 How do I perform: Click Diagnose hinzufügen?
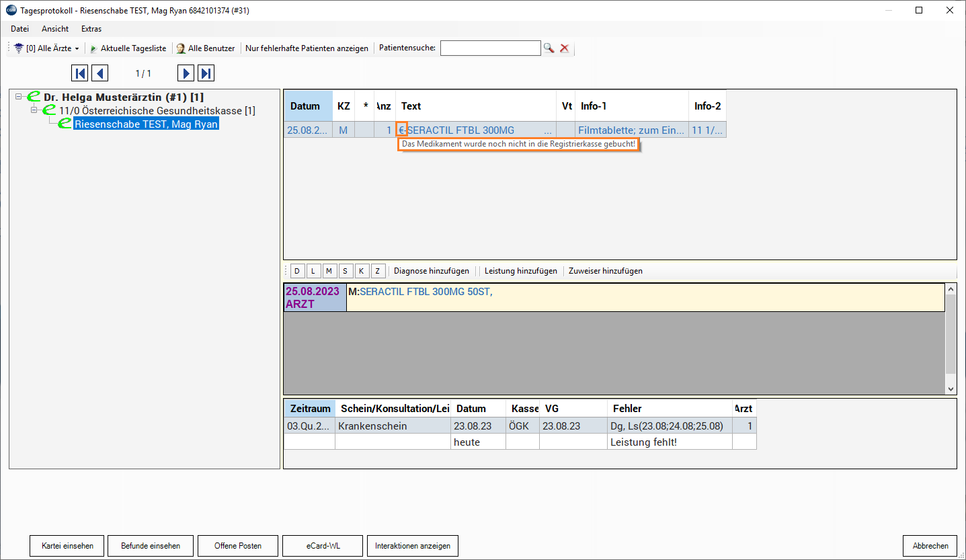pos(432,271)
